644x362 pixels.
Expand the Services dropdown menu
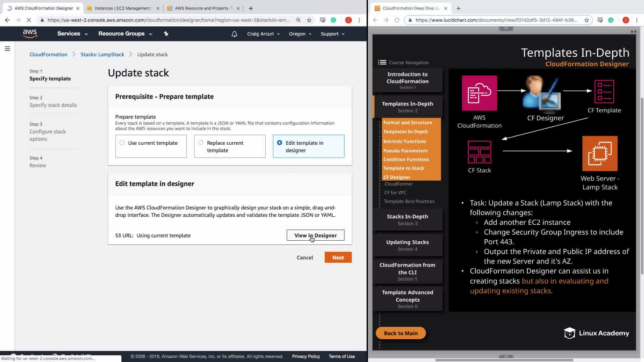72,34
